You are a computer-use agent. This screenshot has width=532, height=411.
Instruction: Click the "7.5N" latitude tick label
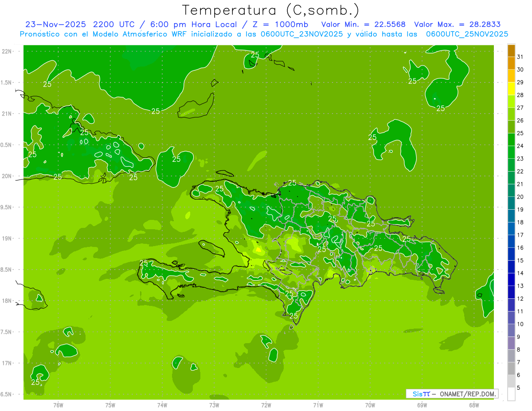(7, 332)
